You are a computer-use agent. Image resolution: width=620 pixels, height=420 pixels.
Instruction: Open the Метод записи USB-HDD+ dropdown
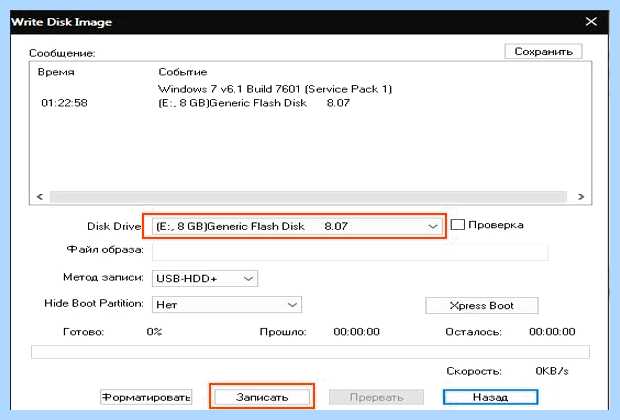click(205, 278)
